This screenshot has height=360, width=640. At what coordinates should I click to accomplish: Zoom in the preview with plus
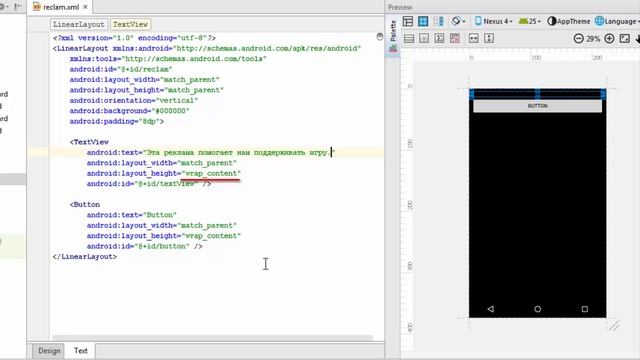(609, 38)
